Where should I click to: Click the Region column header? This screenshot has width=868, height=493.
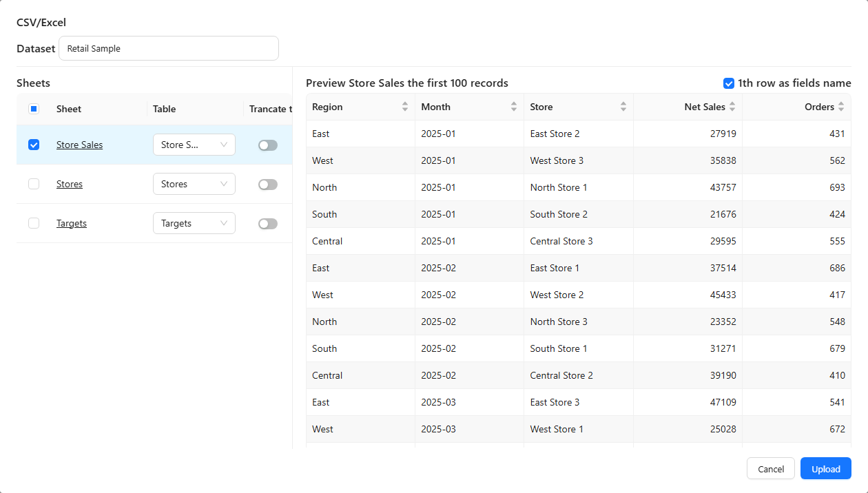click(x=360, y=107)
